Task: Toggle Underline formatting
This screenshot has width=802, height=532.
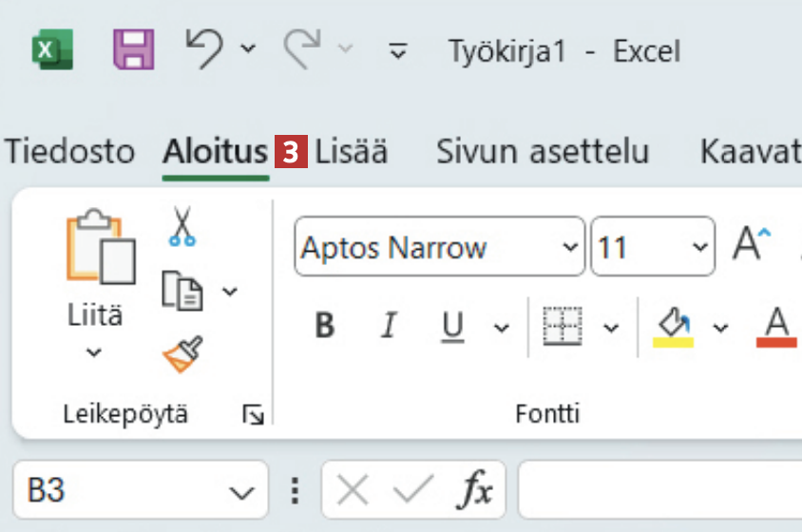Action: [453, 327]
